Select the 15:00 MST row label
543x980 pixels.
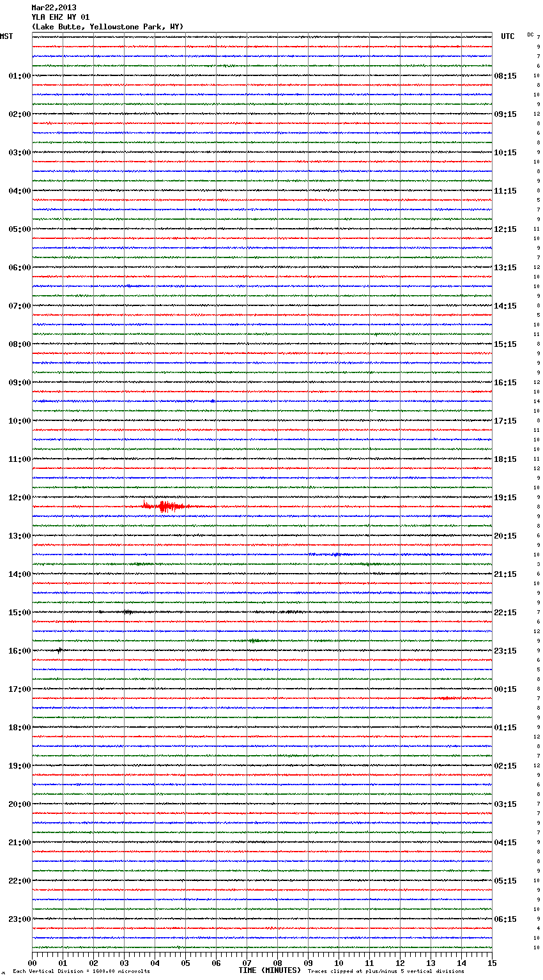coord(20,613)
